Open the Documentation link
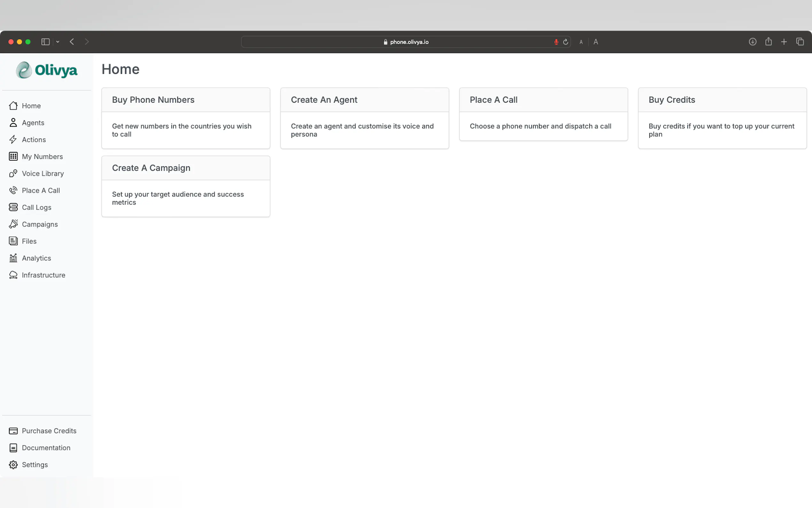 tap(46, 448)
